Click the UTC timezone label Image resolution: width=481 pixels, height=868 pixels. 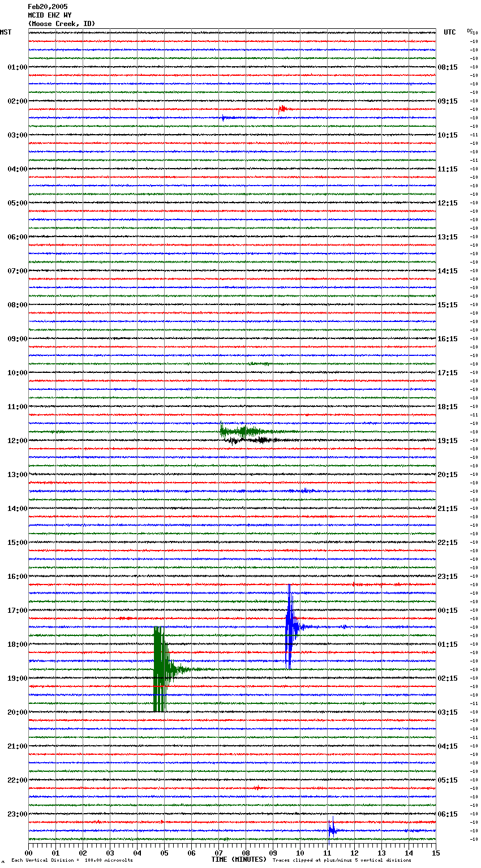pos(449,32)
